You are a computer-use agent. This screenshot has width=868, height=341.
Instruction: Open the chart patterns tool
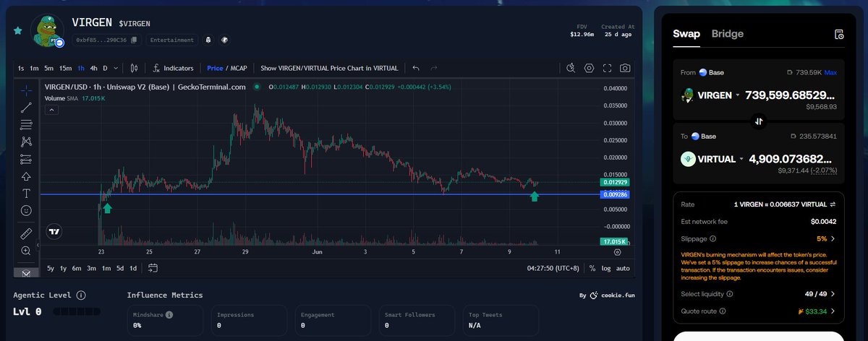[x=26, y=142]
